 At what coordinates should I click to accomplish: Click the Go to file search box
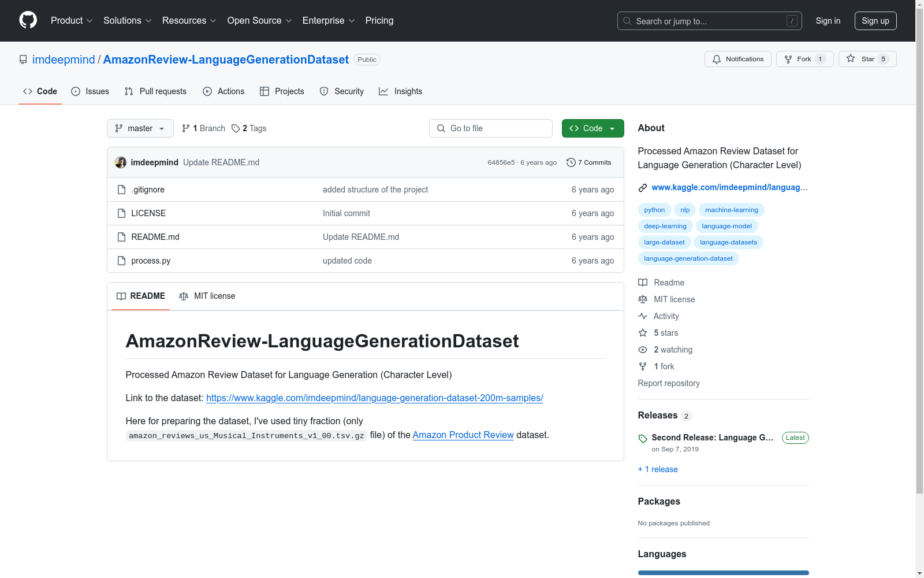(x=491, y=128)
